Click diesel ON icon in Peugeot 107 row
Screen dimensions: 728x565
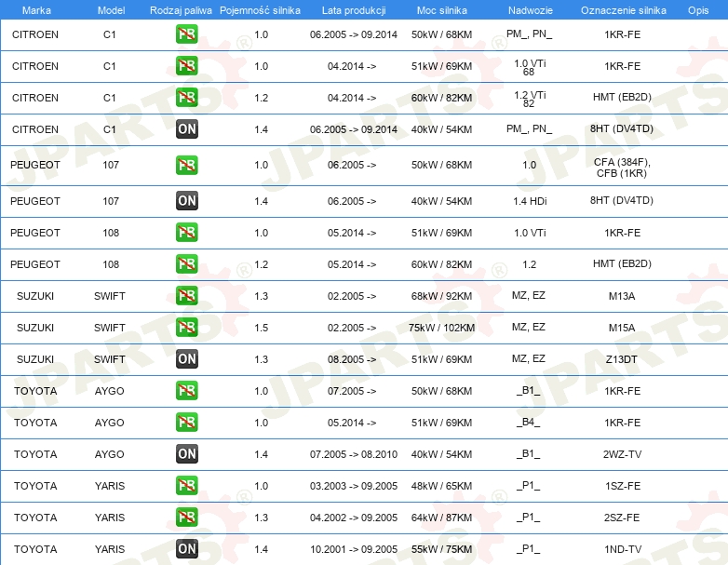click(186, 201)
